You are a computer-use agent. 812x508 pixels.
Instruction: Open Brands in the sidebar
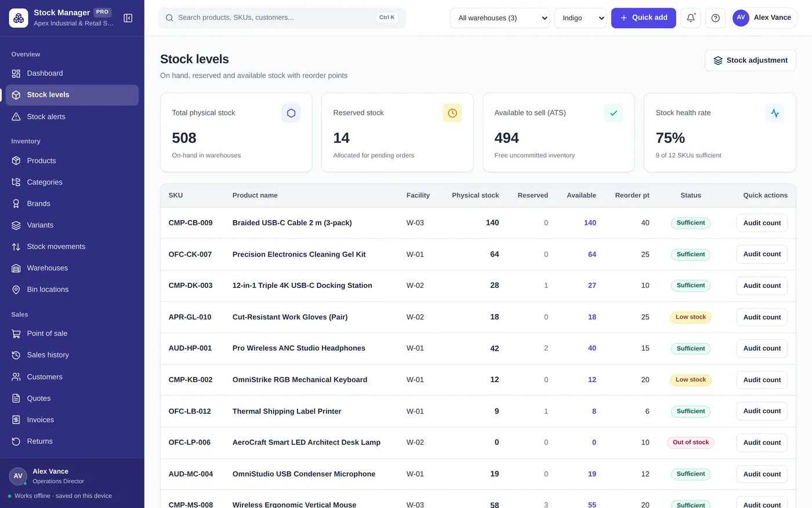[x=72, y=204]
